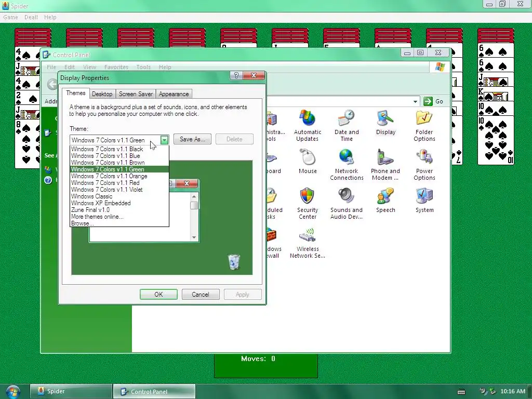Image resolution: width=532 pixels, height=399 pixels.
Task: Select Windows 7 Colors v1.1 Orange theme
Action: pos(119,176)
